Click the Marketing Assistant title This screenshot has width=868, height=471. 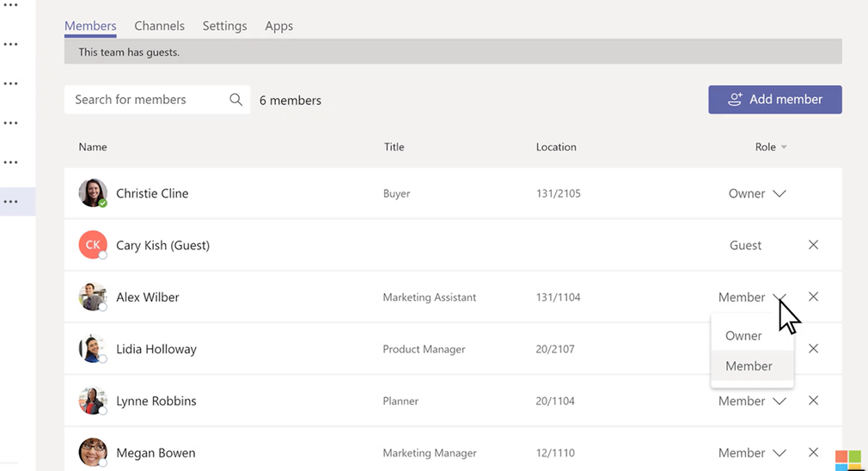430,297
